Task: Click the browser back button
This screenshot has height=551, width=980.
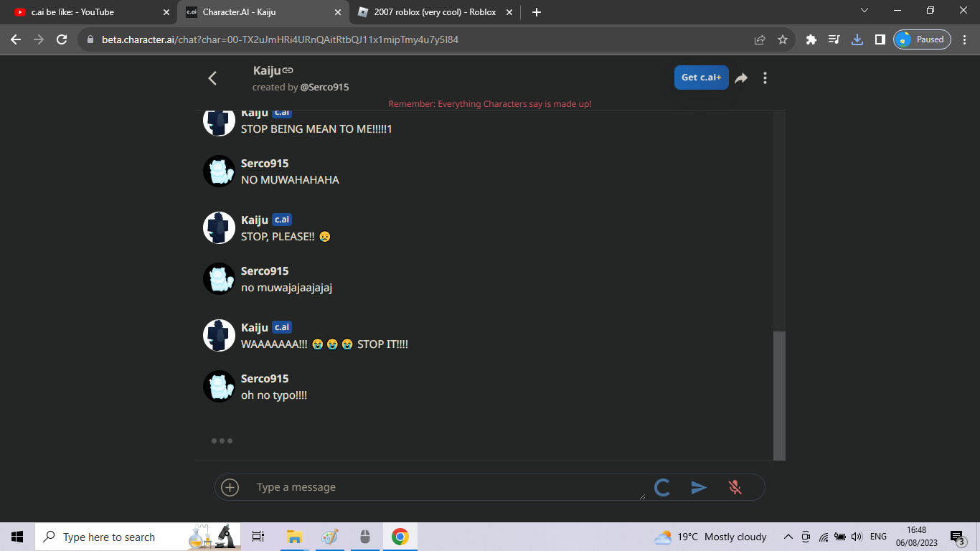Action: coord(16,39)
